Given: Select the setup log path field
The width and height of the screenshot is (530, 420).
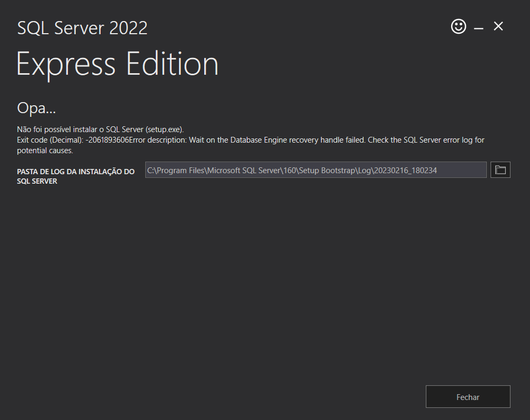Looking at the screenshot, I should 316,169.
